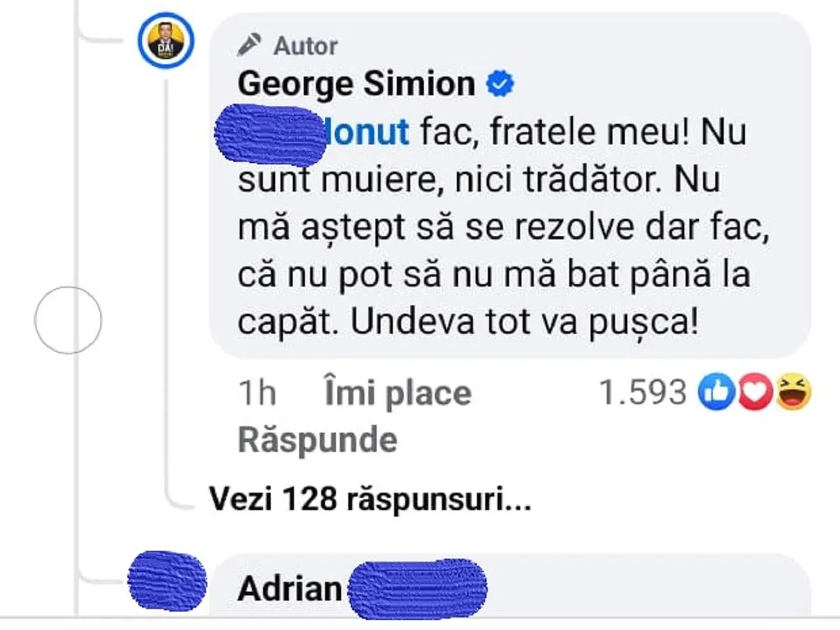The width and height of the screenshot is (840, 630).
Task: Click the thumbs-up Like reaction icon
Action: tap(715, 393)
